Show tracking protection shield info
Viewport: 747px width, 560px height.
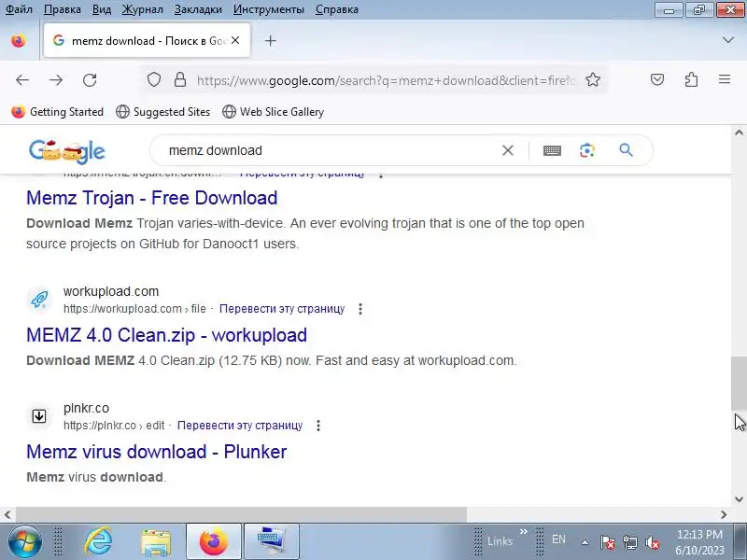coord(154,79)
